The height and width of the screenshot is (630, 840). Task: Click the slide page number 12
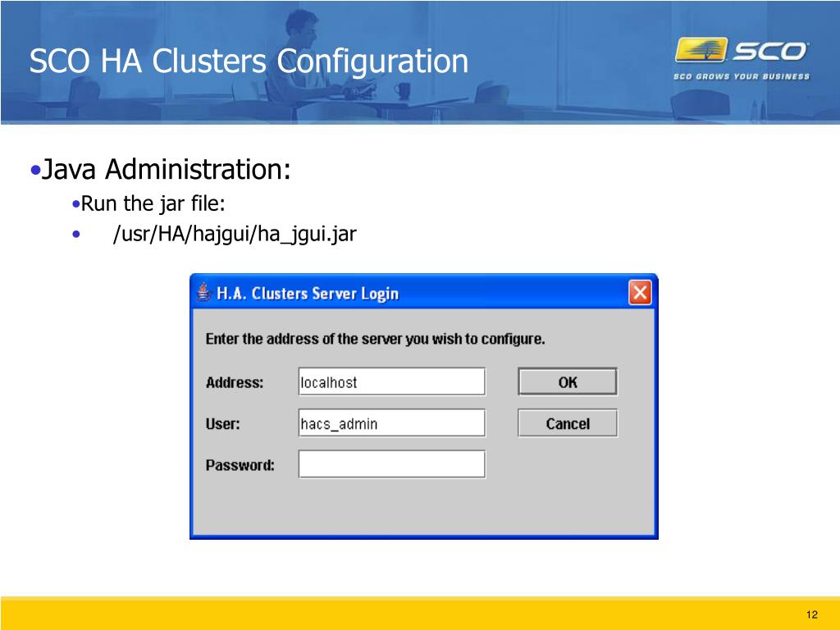[x=811, y=614]
